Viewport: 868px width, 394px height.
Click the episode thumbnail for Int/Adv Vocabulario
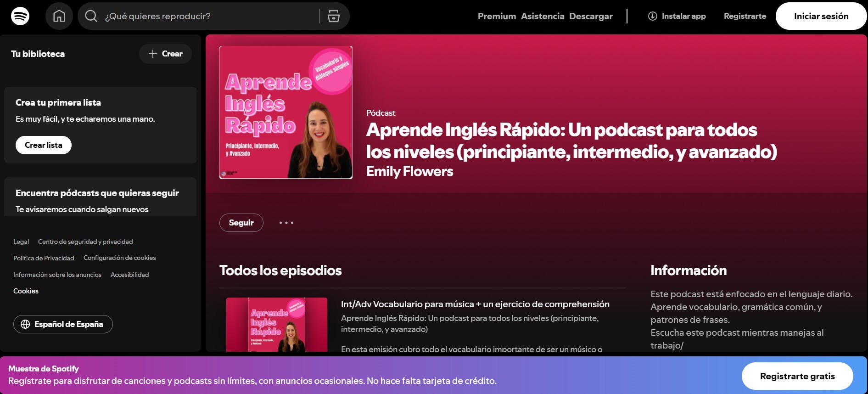(277, 325)
